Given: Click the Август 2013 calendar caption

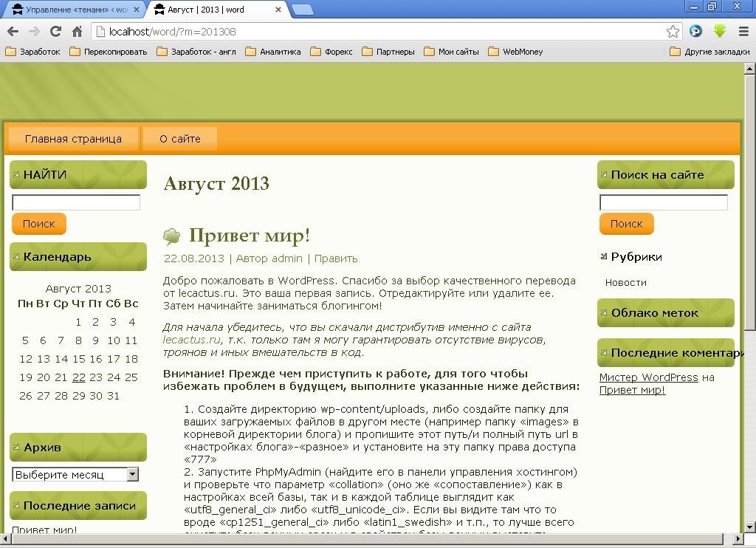Looking at the screenshot, I should click(x=78, y=289).
